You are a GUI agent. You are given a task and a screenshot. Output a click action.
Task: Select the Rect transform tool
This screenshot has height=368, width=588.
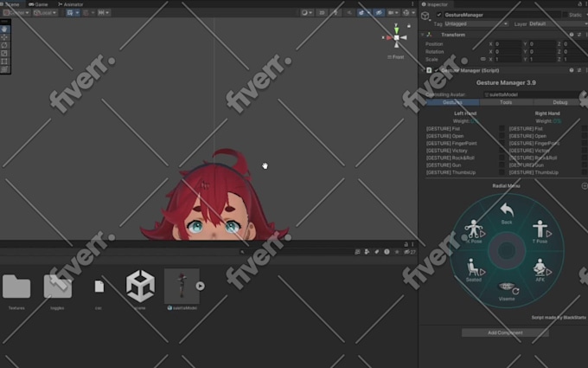(4, 61)
